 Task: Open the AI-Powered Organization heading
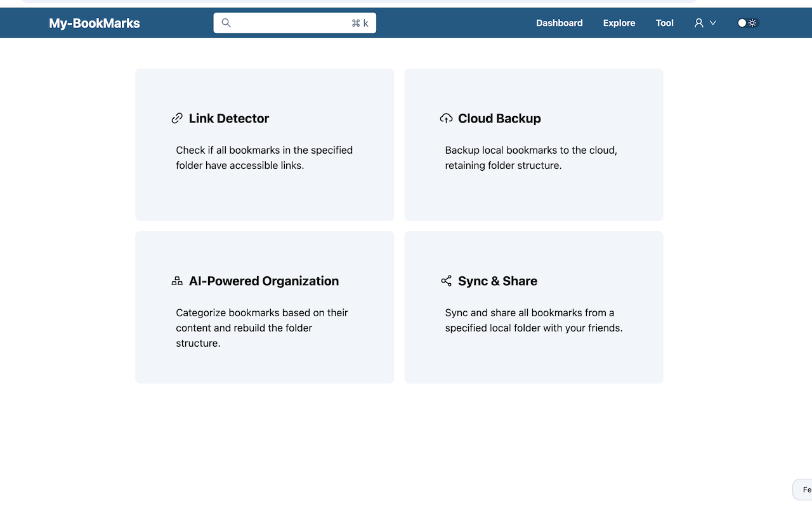pos(264,281)
